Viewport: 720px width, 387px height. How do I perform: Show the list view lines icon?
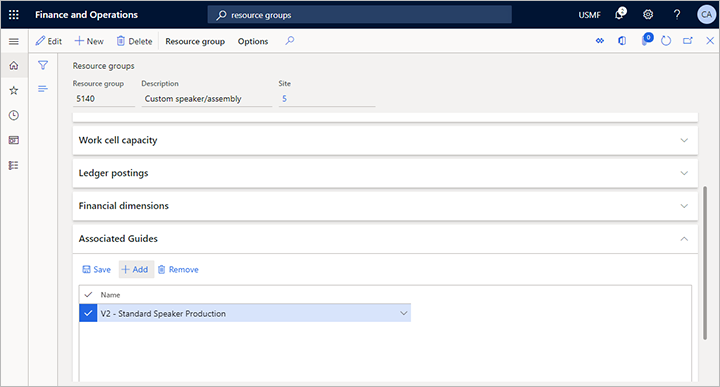(43, 89)
